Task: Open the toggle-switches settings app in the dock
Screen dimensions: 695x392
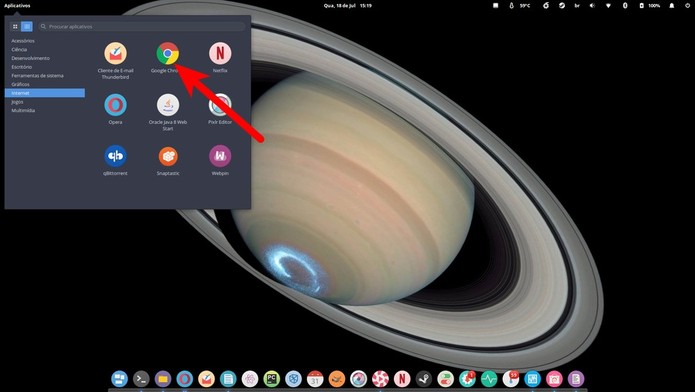Action: click(x=445, y=379)
